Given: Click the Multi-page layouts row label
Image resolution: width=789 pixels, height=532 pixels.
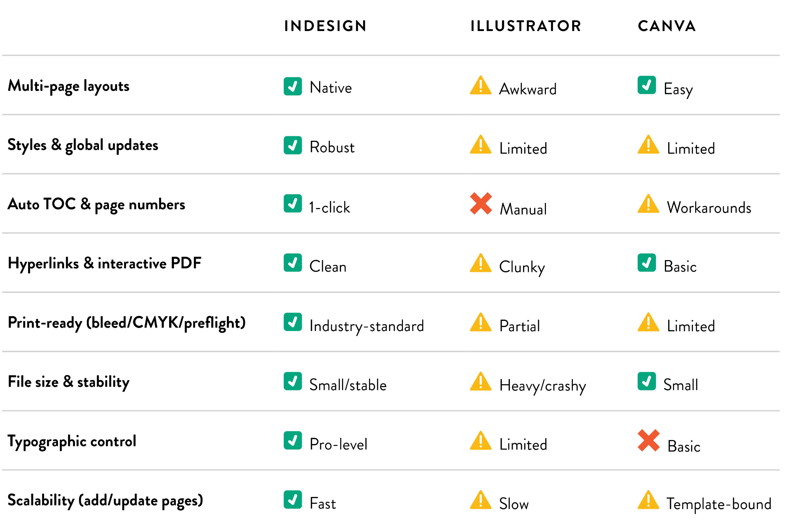Looking at the screenshot, I should [x=69, y=86].
